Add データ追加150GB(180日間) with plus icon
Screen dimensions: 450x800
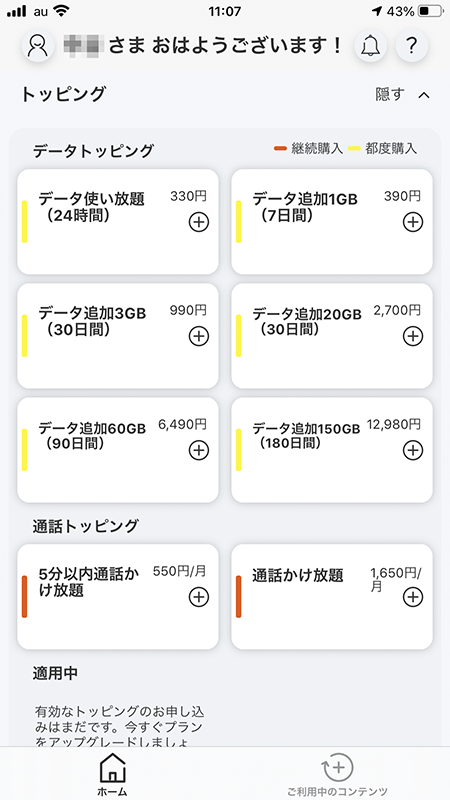(x=413, y=450)
